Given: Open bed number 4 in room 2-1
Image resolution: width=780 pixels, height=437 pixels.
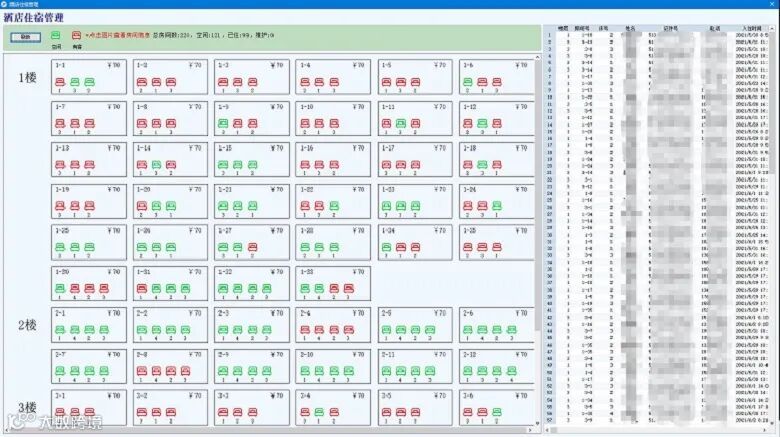Looking at the screenshot, I should point(75,329).
